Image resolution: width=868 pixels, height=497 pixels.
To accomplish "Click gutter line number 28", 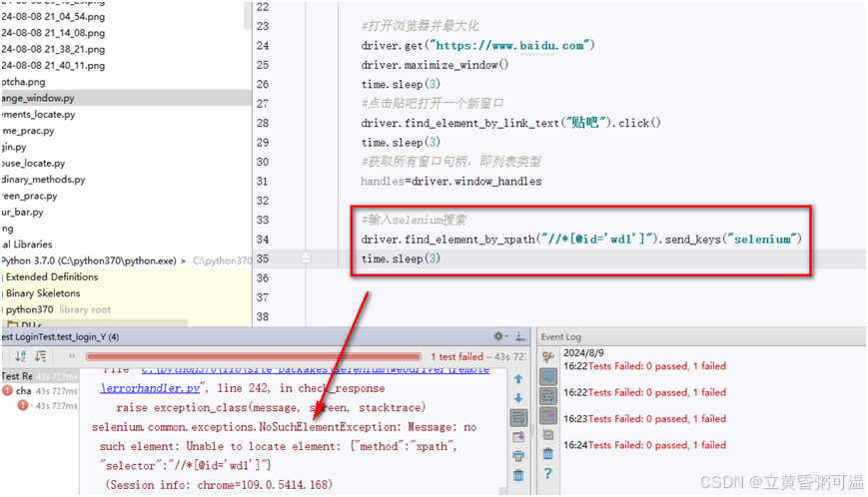I will click(263, 123).
